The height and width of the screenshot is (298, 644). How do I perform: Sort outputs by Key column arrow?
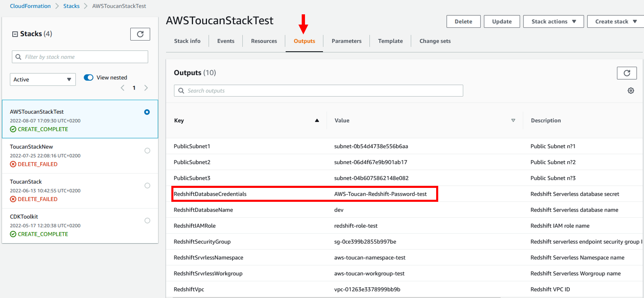(317, 120)
